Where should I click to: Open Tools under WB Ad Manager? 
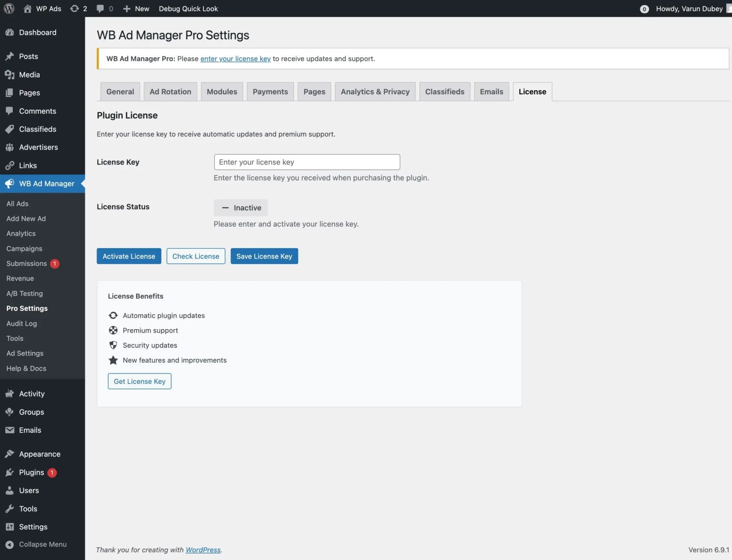(x=15, y=338)
